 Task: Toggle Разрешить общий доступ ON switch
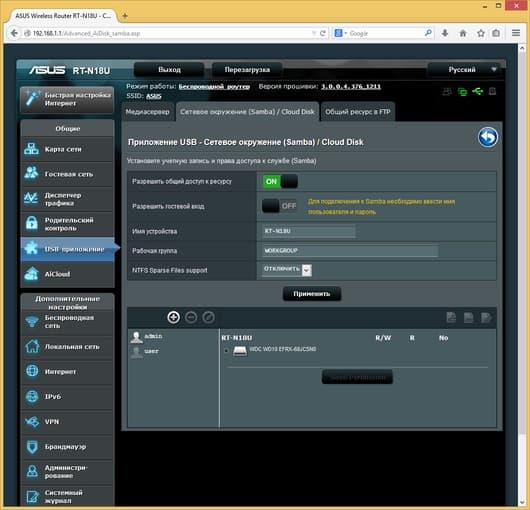pos(280,181)
